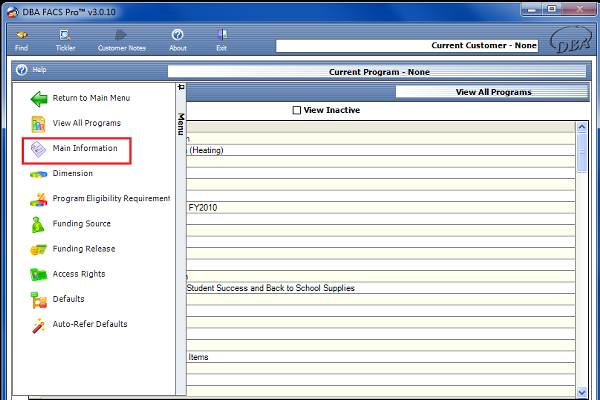Click the Find toolbar label
This screenshot has height=400, width=600.
[x=21, y=48]
